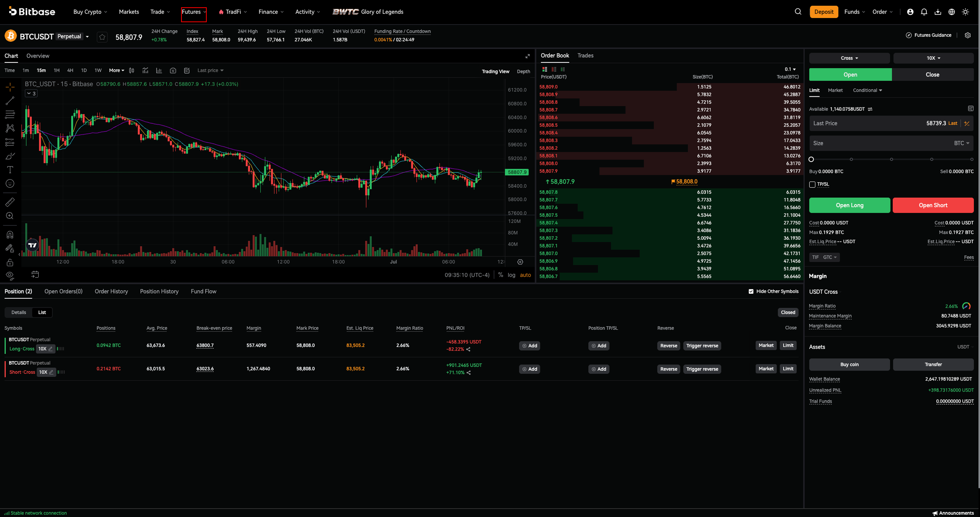Switch to the Trades tab
The width and height of the screenshot is (980, 517).
(x=585, y=56)
